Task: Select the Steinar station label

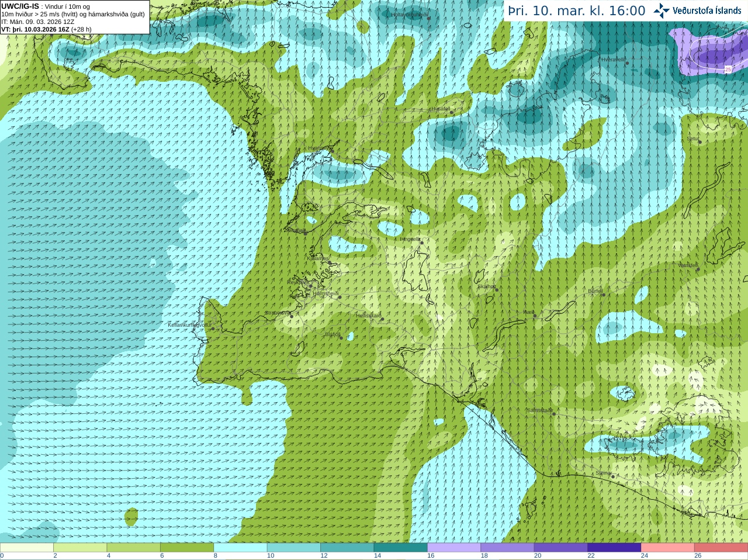Action: (604, 473)
